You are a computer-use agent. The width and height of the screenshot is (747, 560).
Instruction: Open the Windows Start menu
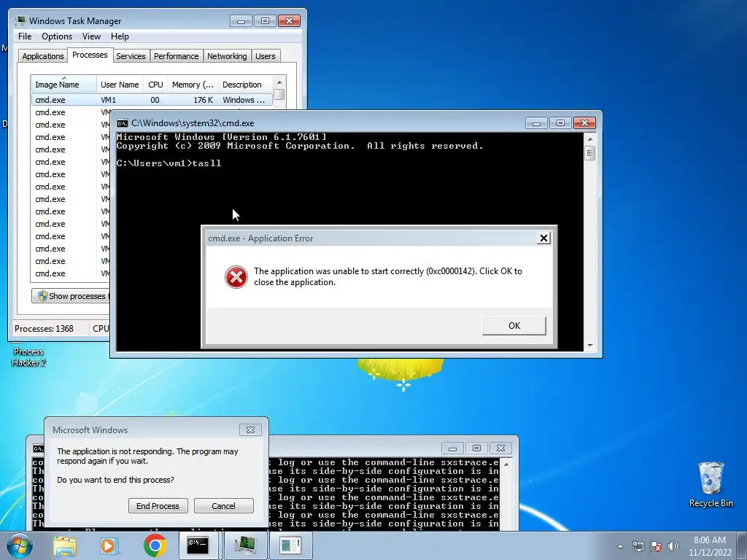tap(19, 545)
